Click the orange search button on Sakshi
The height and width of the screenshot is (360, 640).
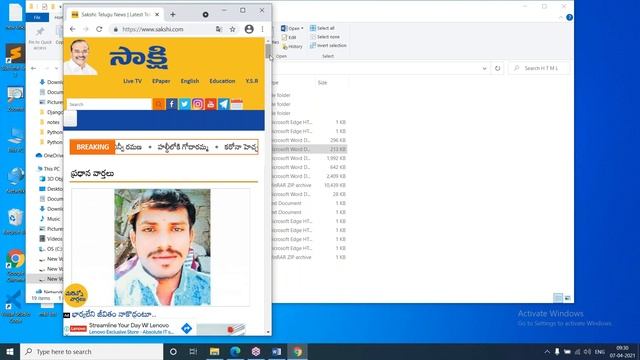click(159, 104)
